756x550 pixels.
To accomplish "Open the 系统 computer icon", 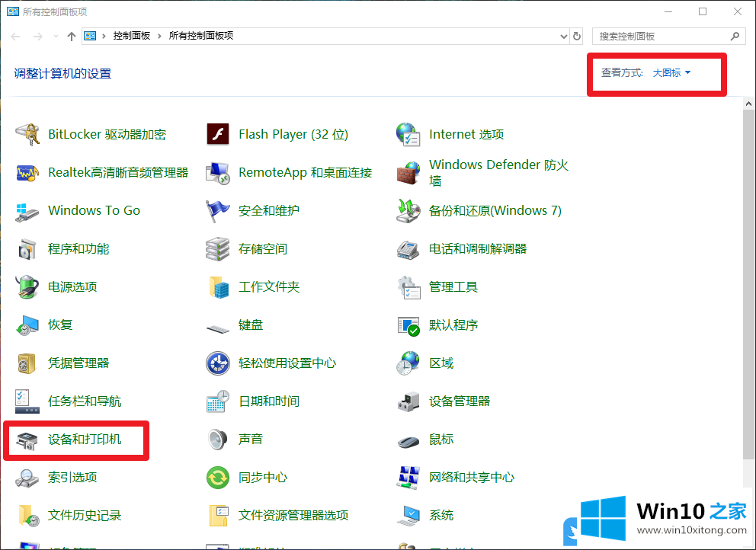I will tap(408, 515).
